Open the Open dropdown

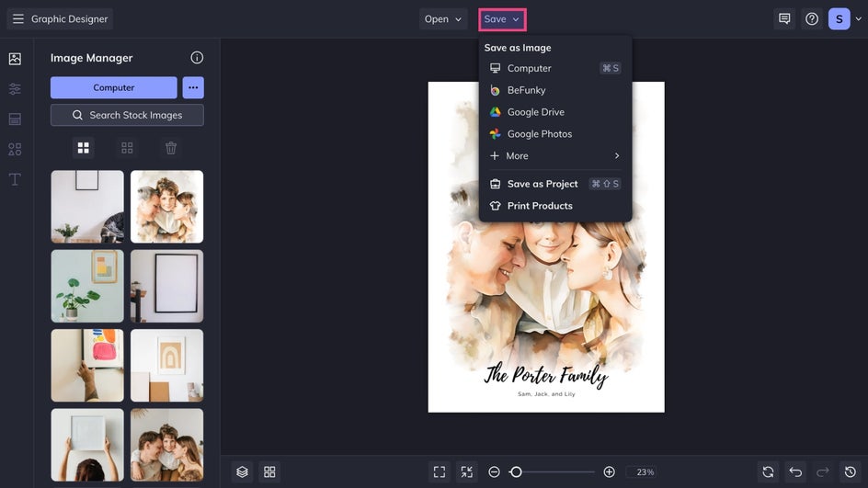tap(443, 18)
